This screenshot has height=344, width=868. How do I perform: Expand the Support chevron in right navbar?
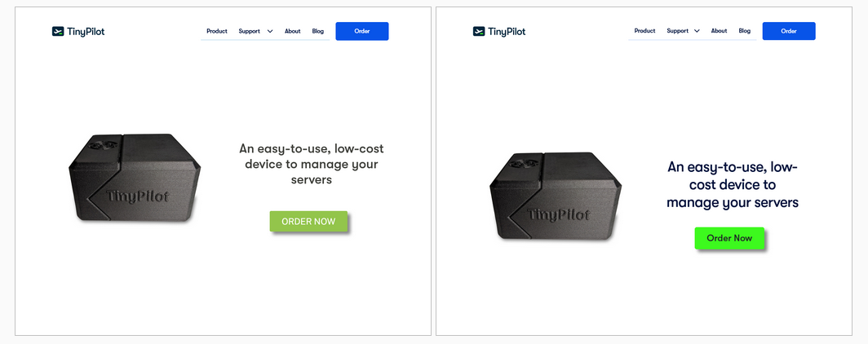coord(697,32)
